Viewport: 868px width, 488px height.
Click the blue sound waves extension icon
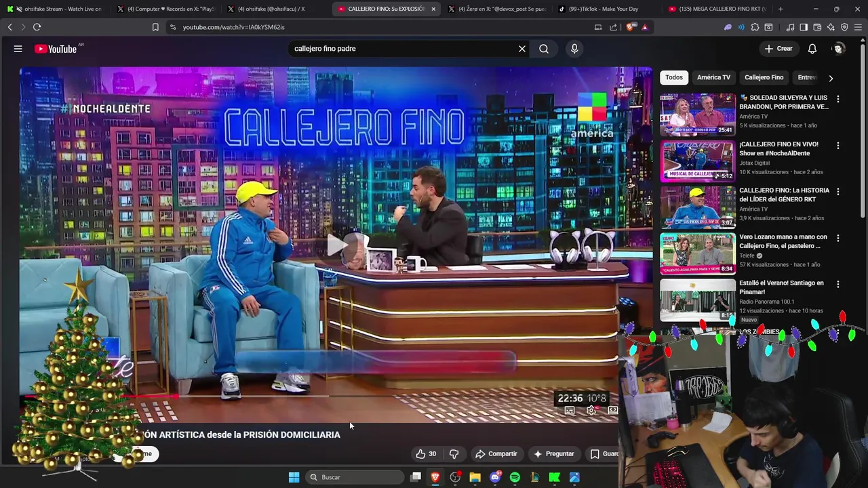(x=741, y=27)
